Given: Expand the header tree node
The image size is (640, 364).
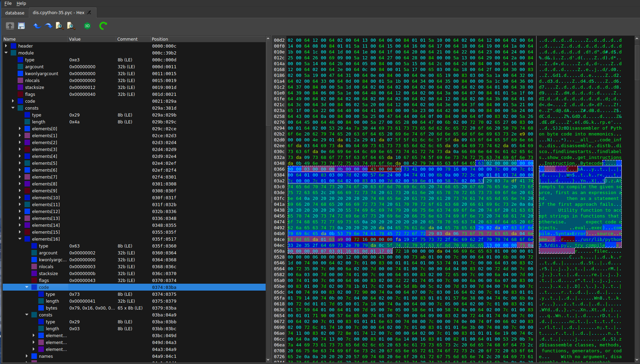Looking at the screenshot, I should pos(6,46).
